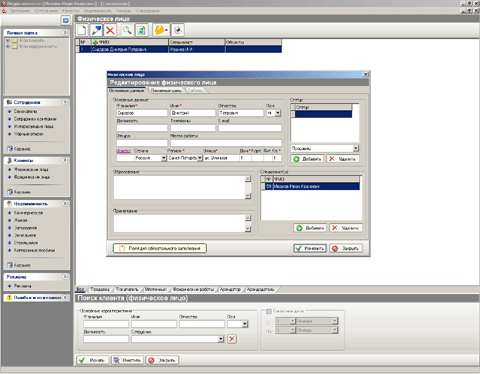Image resolution: width=480 pixels, height=374 pixels.
Task: Collapse the Недвижимость sidebar section
Action: pyautogui.click(x=65, y=203)
